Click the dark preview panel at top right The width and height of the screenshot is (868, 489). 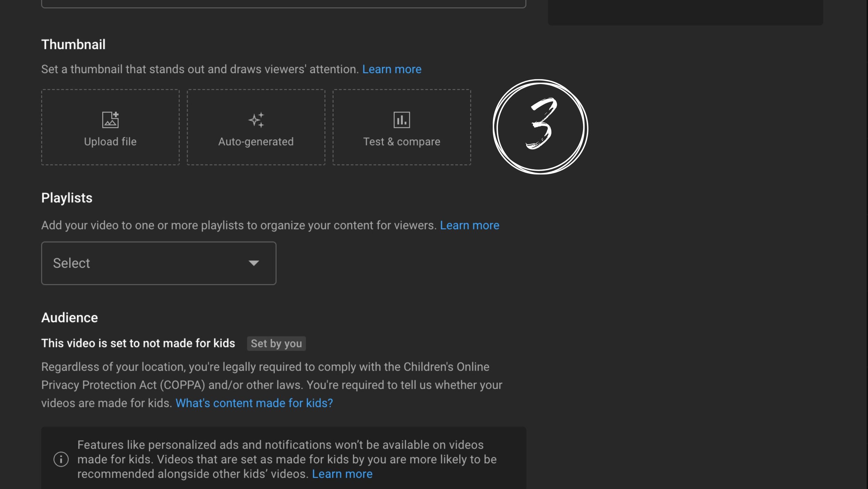pyautogui.click(x=685, y=12)
